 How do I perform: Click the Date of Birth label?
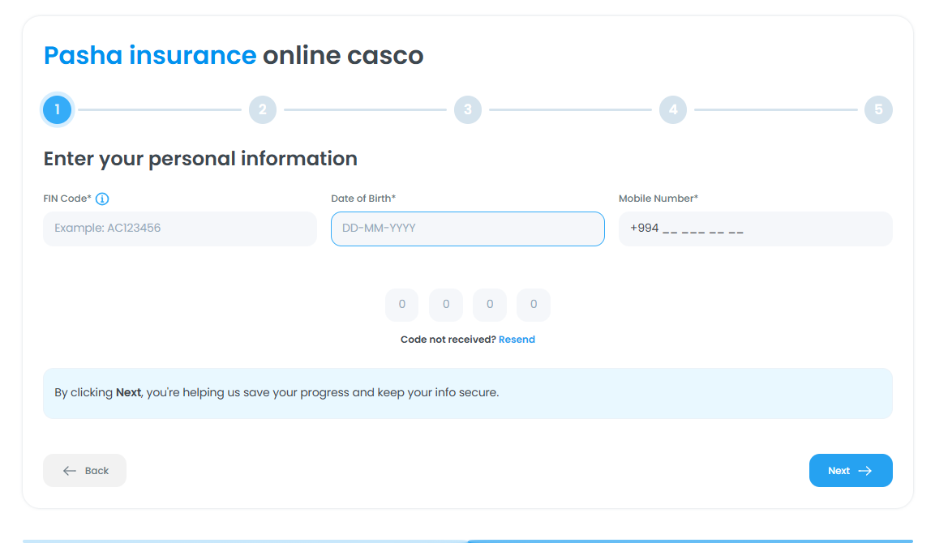click(x=362, y=199)
